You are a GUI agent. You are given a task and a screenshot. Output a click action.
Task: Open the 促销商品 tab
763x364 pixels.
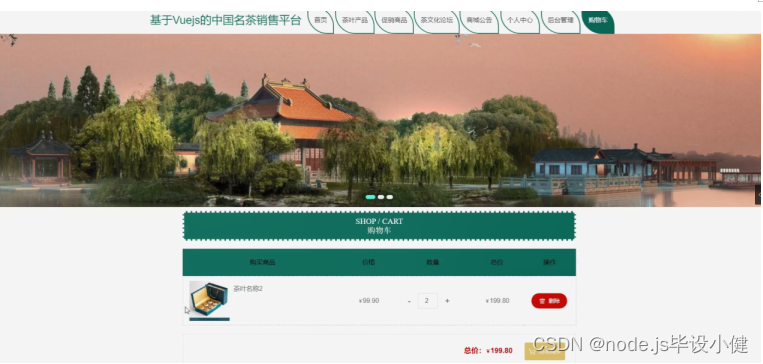tap(394, 20)
